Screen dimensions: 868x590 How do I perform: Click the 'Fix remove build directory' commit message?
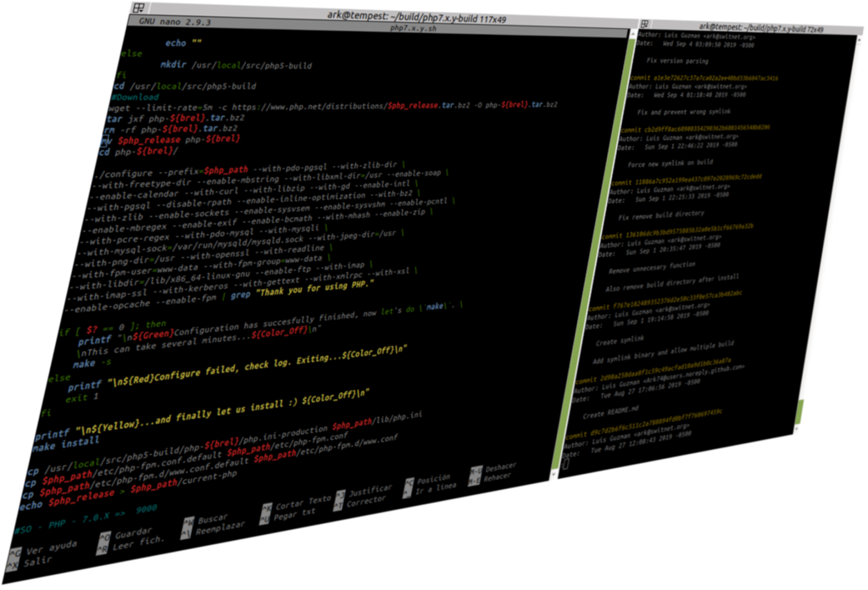(x=660, y=215)
